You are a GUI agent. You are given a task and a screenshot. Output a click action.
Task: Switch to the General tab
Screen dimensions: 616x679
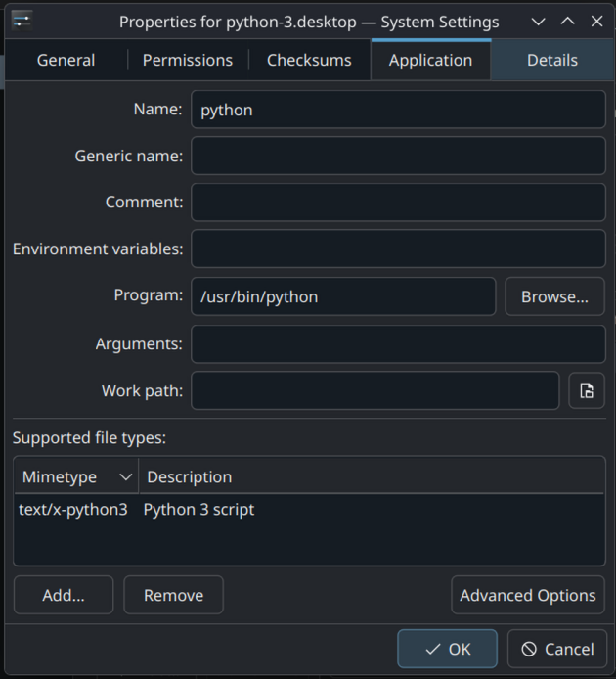click(x=66, y=60)
